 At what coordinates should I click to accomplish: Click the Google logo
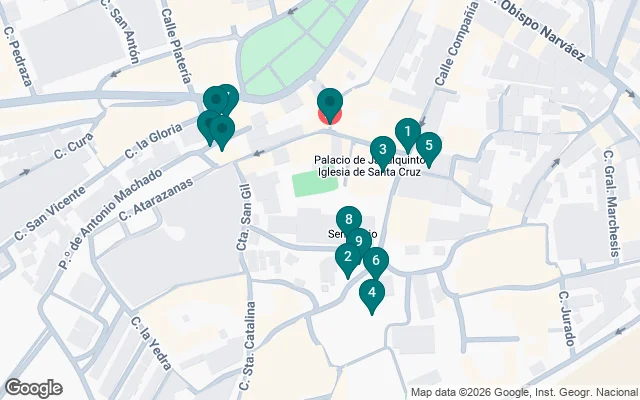point(33,388)
